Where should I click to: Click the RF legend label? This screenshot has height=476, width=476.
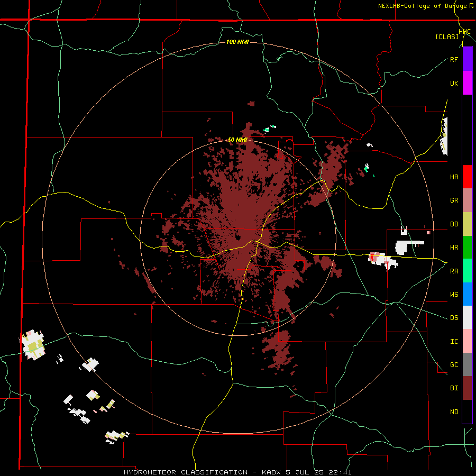click(x=454, y=59)
